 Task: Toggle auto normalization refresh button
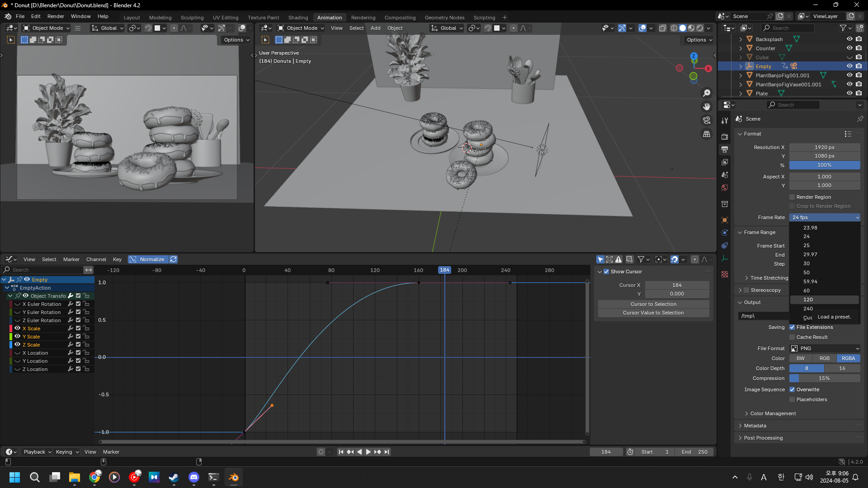pyautogui.click(x=173, y=259)
